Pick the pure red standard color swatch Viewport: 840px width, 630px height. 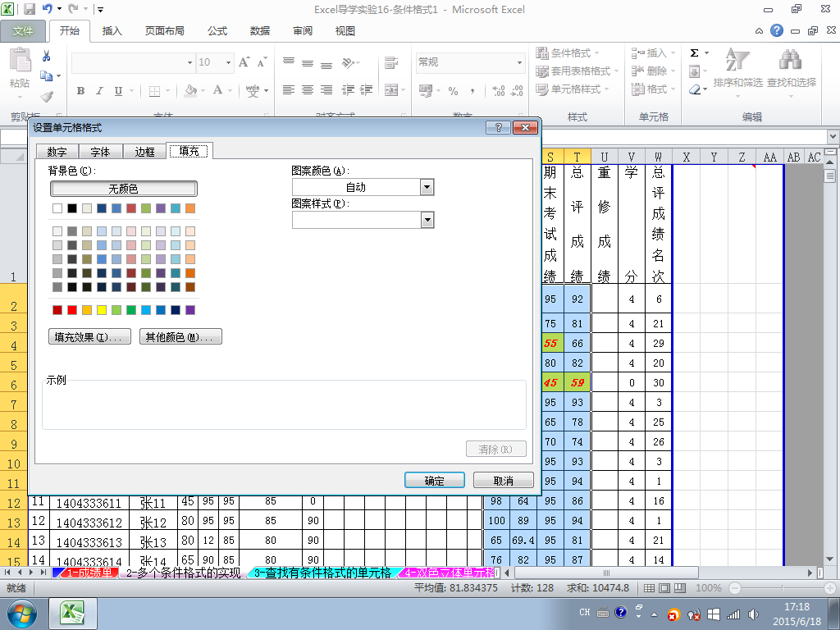(x=72, y=309)
